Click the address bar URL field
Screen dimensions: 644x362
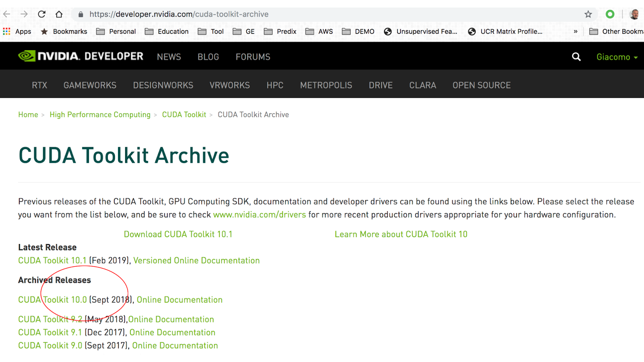pyautogui.click(x=334, y=14)
